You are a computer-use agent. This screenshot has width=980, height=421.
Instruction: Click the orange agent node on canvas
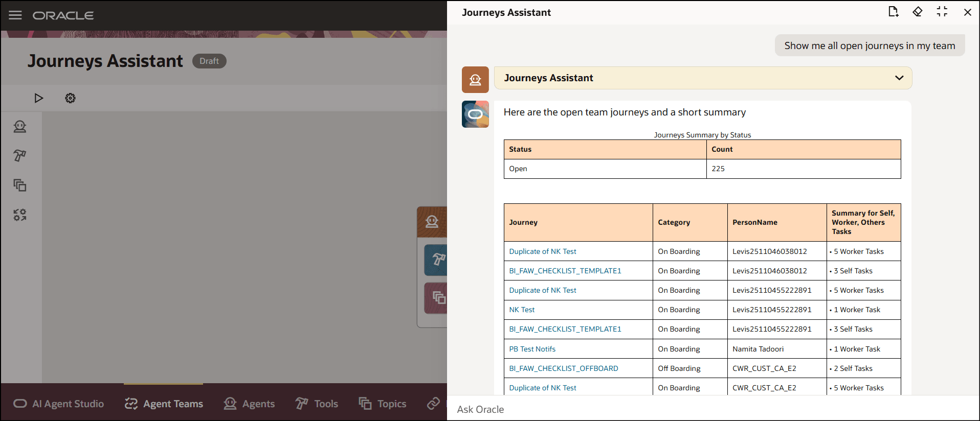pos(432,222)
